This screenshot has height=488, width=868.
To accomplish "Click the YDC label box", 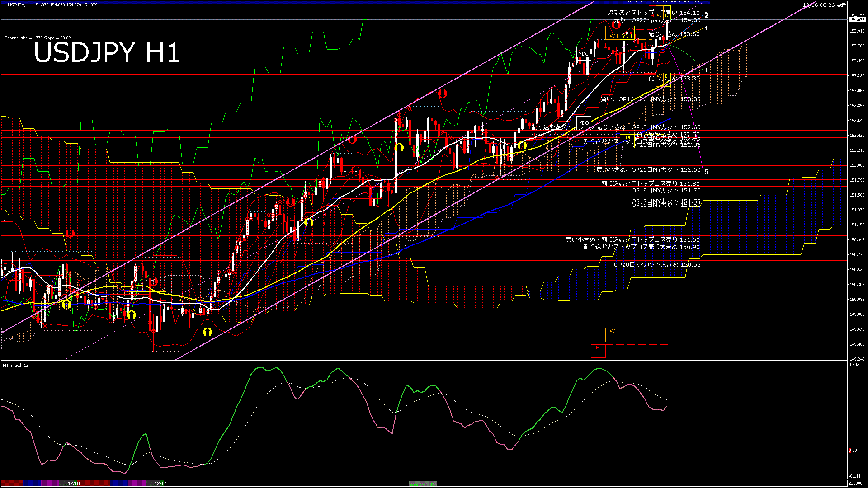I will pos(584,54).
